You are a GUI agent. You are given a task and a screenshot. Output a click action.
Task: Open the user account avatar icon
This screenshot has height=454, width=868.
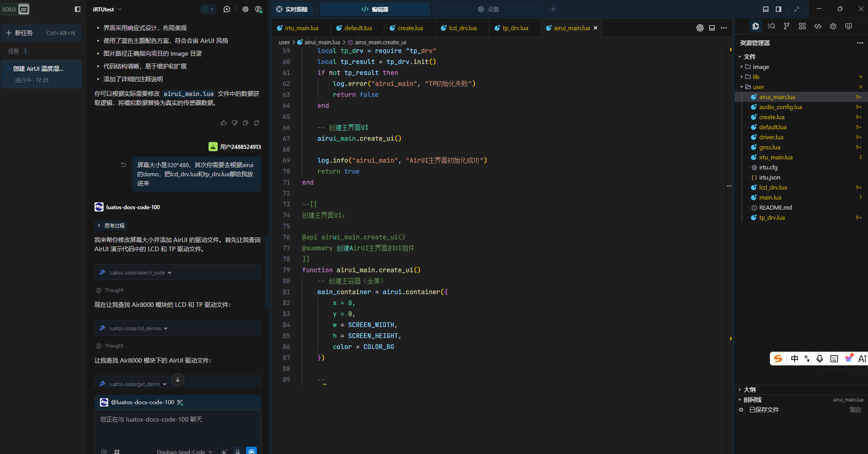259,9
